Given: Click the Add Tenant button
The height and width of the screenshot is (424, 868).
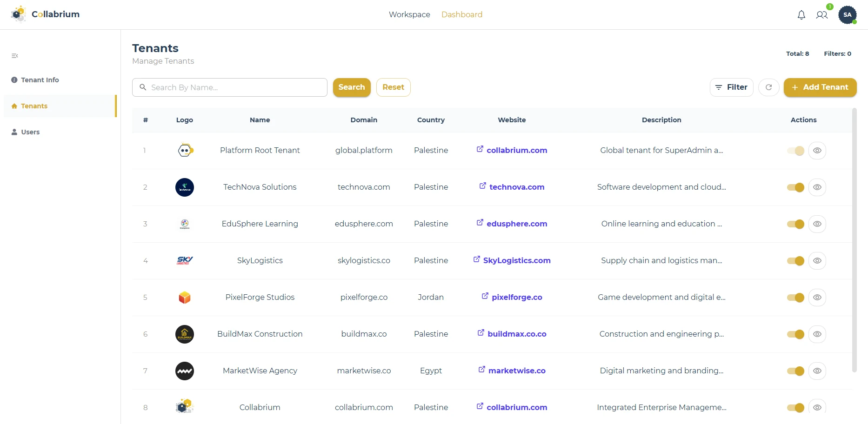Looking at the screenshot, I should pyautogui.click(x=820, y=87).
